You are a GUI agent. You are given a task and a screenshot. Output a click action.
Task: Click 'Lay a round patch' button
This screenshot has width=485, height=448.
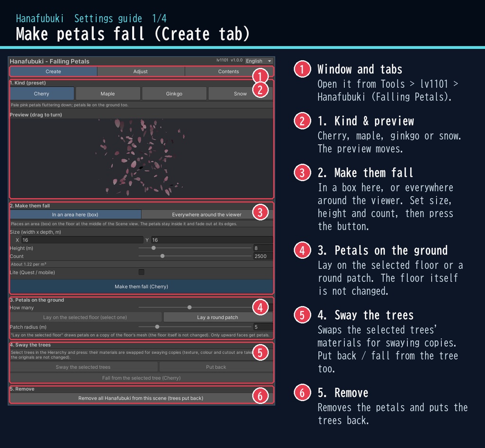tap(218, 317)
